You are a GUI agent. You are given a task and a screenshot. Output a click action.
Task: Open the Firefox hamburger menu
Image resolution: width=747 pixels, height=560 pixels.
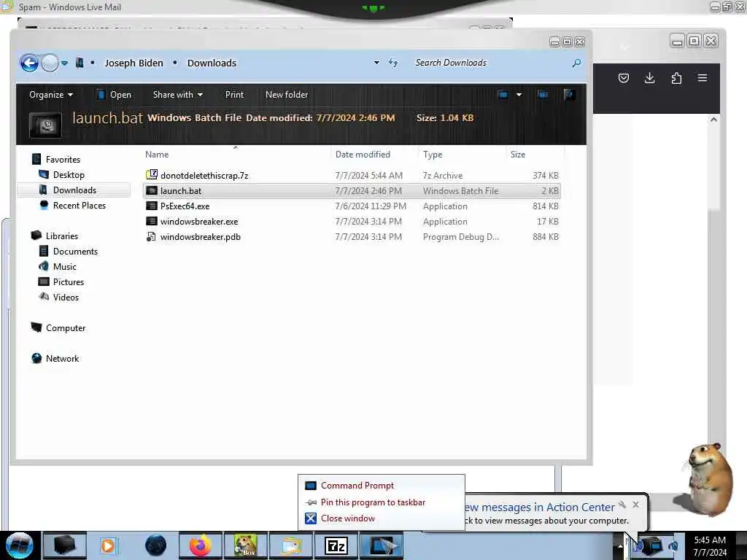(703, 77)
